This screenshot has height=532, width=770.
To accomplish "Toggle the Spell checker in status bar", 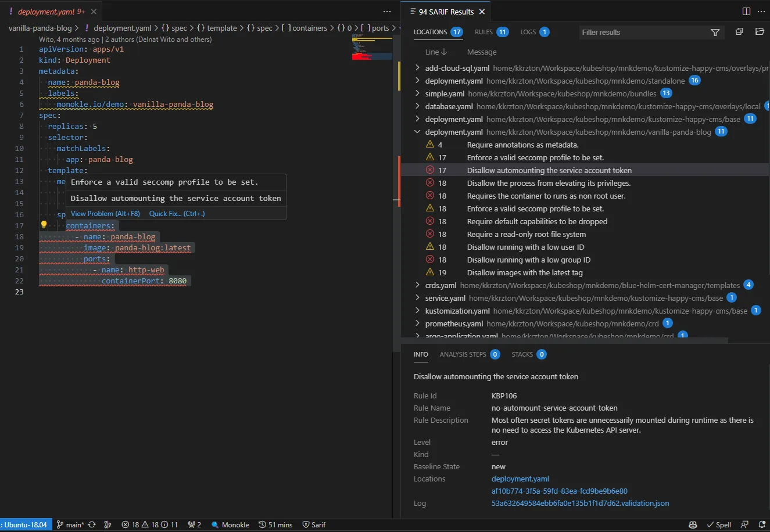I will 718,524.
